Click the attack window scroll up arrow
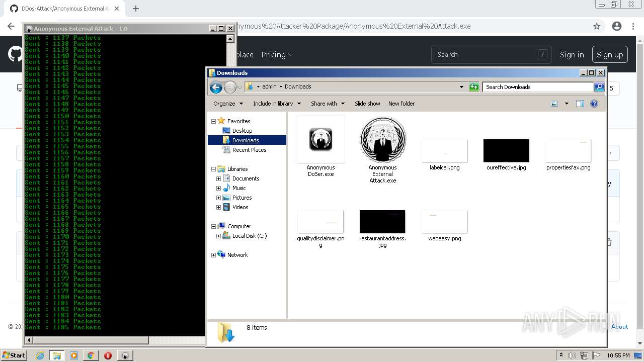Viewport: 644px width, 362px height. 230,39
